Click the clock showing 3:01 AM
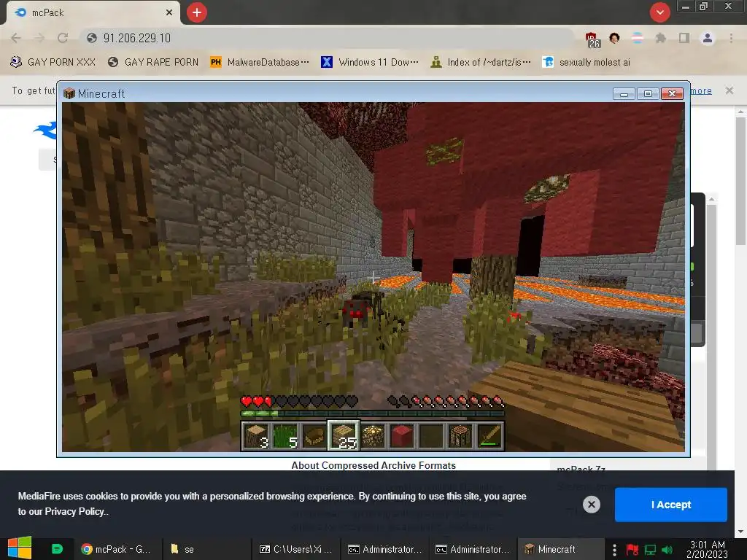The height and width of the screenshot is (560, 747). click(x=708, y=549)
